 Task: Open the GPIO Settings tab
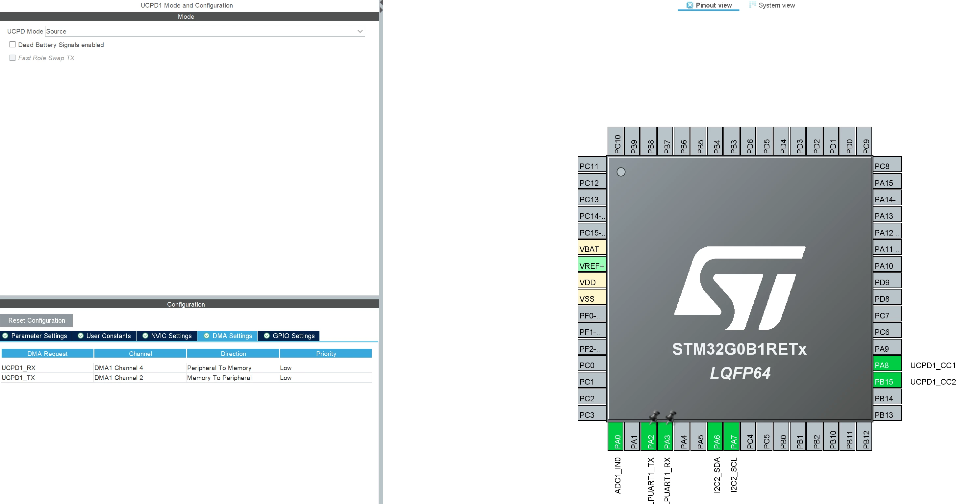[x=289, y=336]
